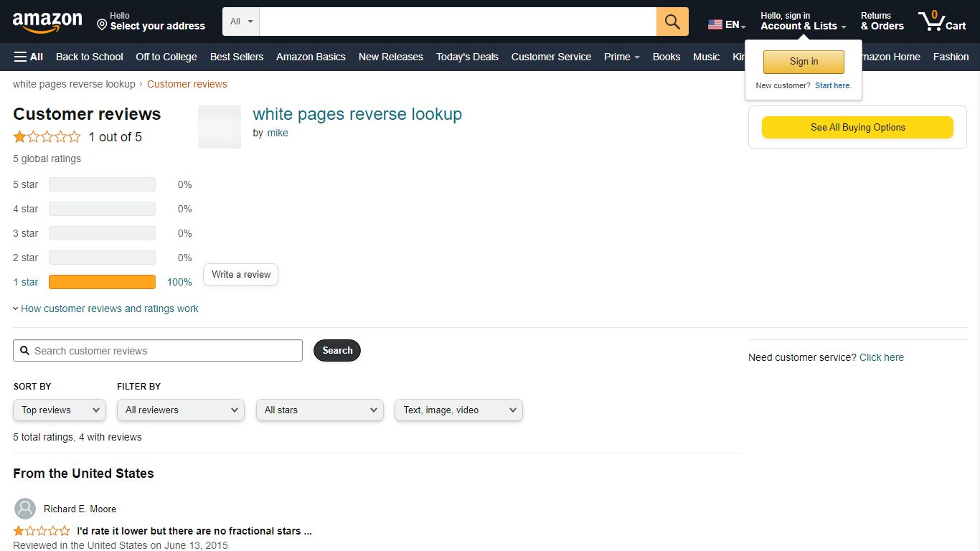The image size is (980, 551).
Task: Click the yellow Sign in button
Action: pos(804,62)
